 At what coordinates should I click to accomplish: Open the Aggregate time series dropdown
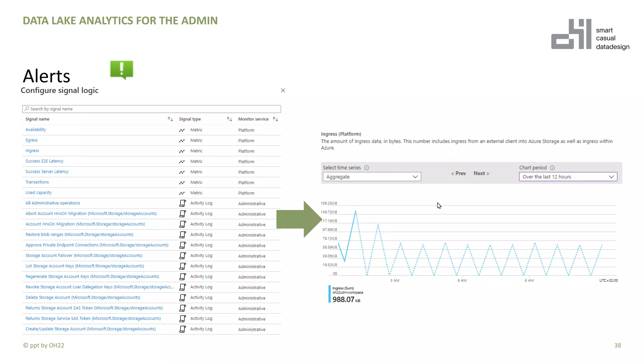click(372, 177)
